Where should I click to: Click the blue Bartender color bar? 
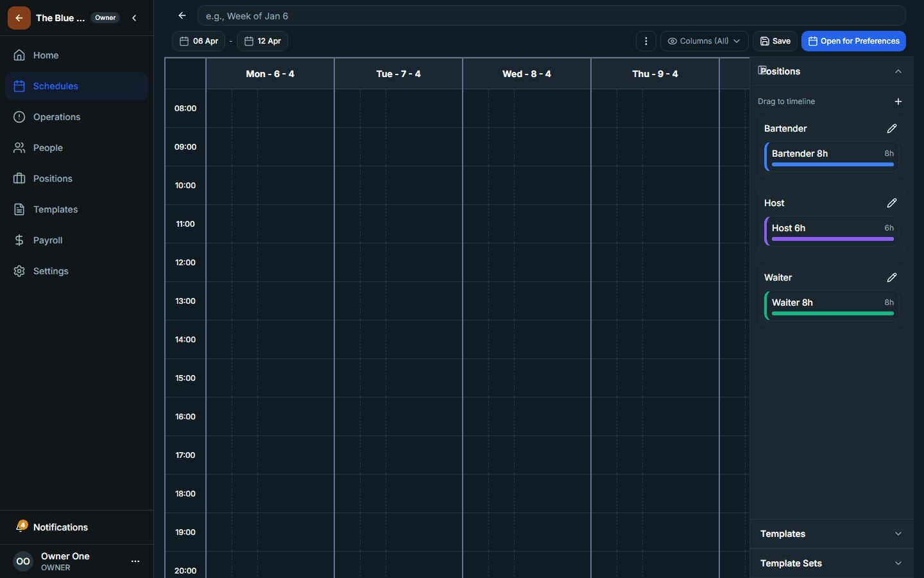tap(833, 164)
